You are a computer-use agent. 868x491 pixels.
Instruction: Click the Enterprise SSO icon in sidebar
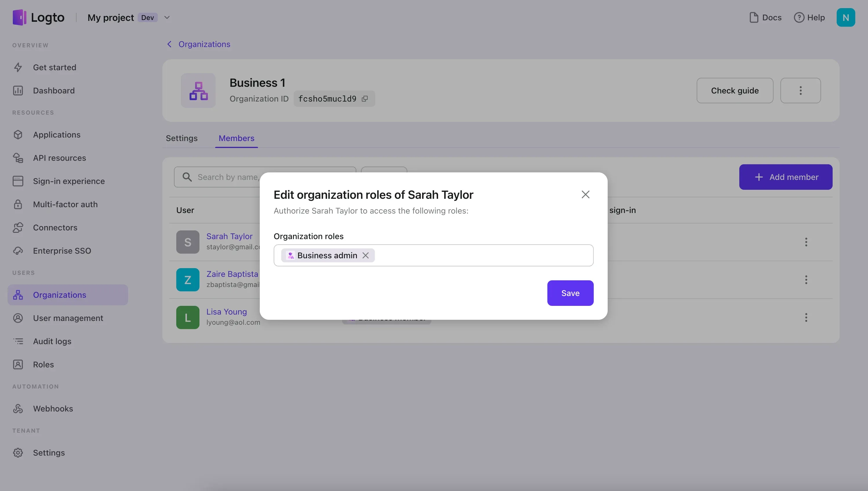17,250
